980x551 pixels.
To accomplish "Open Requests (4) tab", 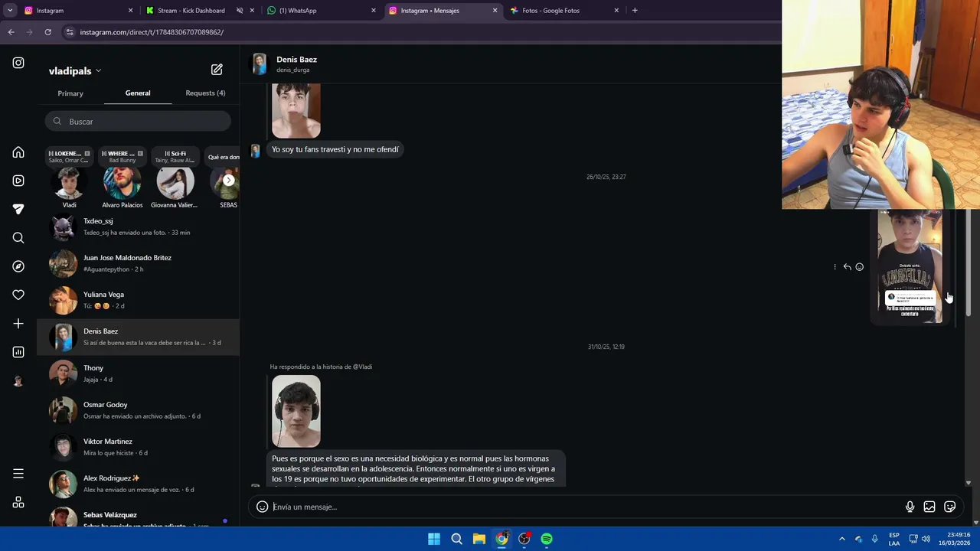I will pos(205,93).
